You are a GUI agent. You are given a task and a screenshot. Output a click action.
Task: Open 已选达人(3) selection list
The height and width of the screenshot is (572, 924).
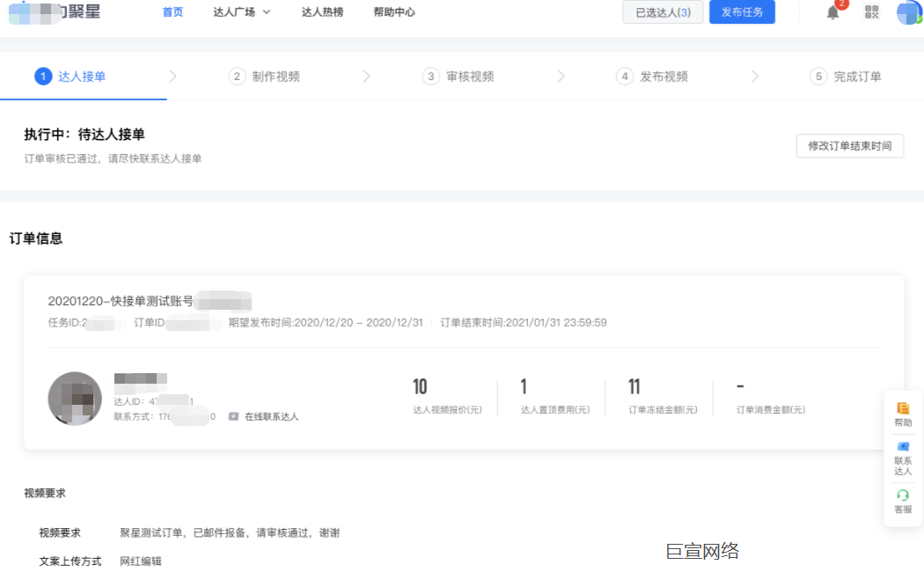(x=663, y=12)
